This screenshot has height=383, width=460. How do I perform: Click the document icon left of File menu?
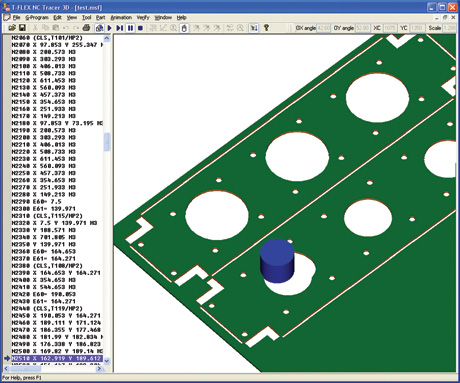(x=7, y=17)
